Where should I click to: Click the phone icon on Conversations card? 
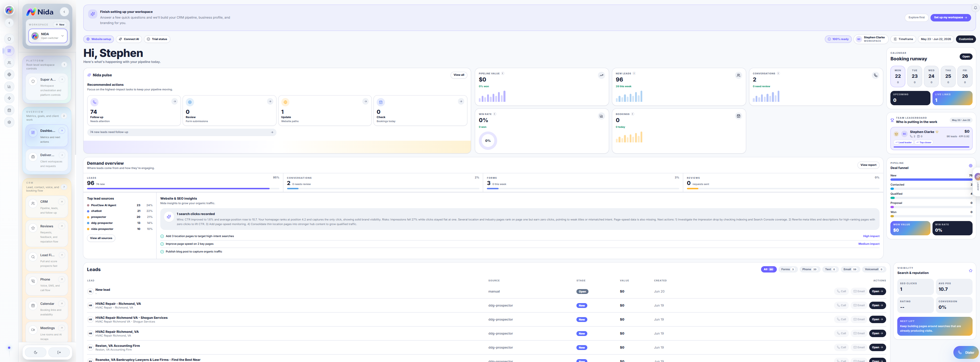click(875, 75)
